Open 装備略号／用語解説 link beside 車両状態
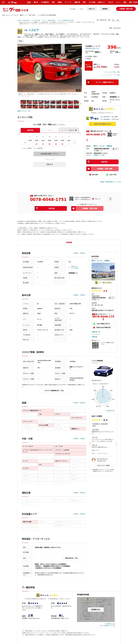The width and height of the screenshot is (138, 644). point(79,253)
